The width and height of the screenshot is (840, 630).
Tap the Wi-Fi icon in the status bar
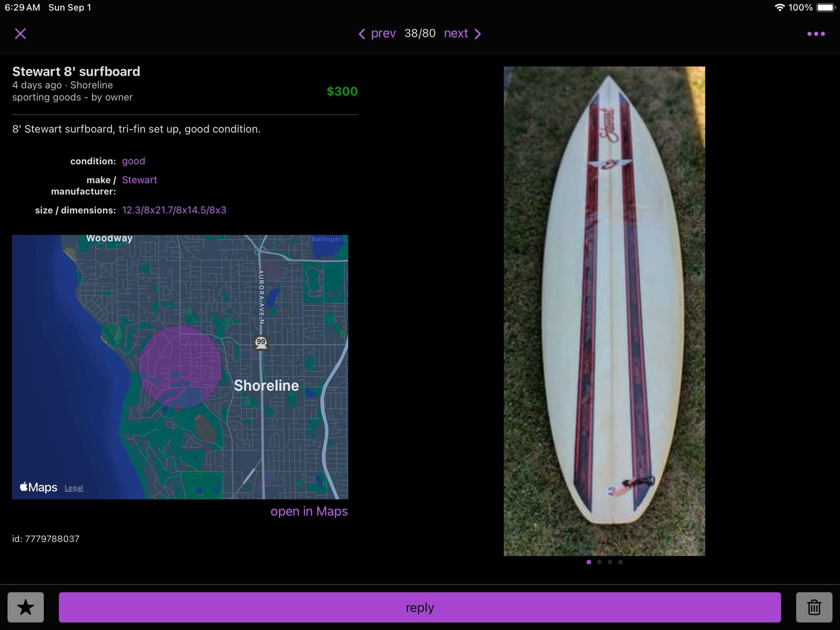pos(780,7)
